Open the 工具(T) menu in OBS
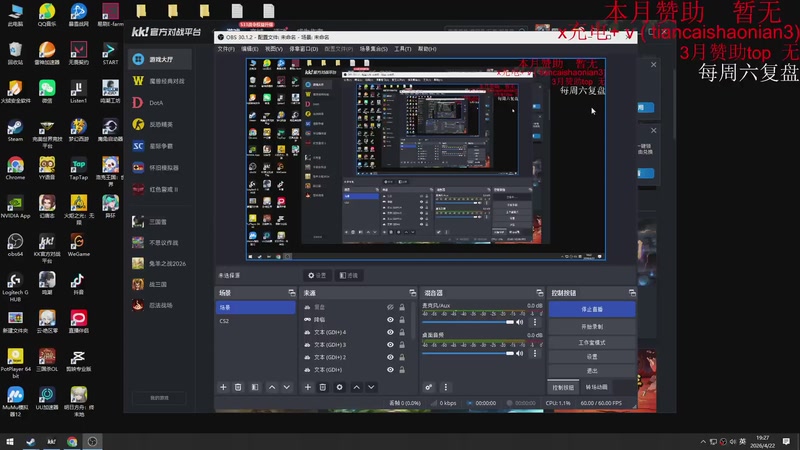Image resolution: width=800 pixels, height=450 pixels. 403,49
